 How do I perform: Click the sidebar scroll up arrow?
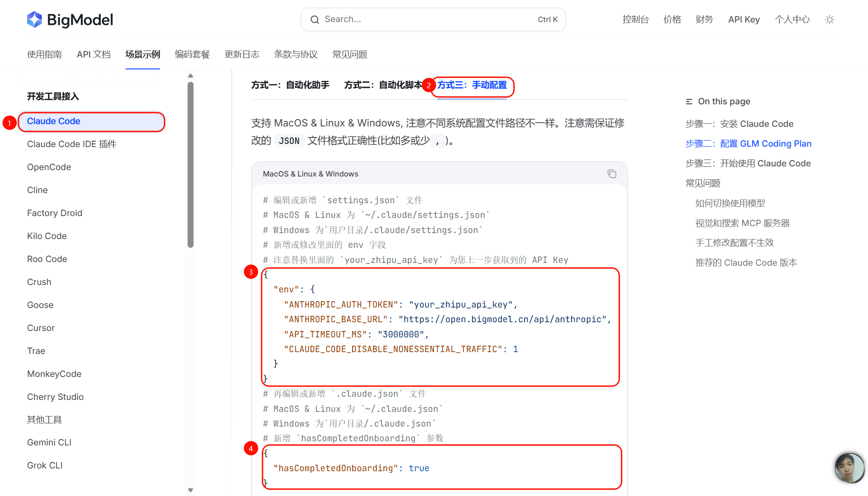click(190, 76)
